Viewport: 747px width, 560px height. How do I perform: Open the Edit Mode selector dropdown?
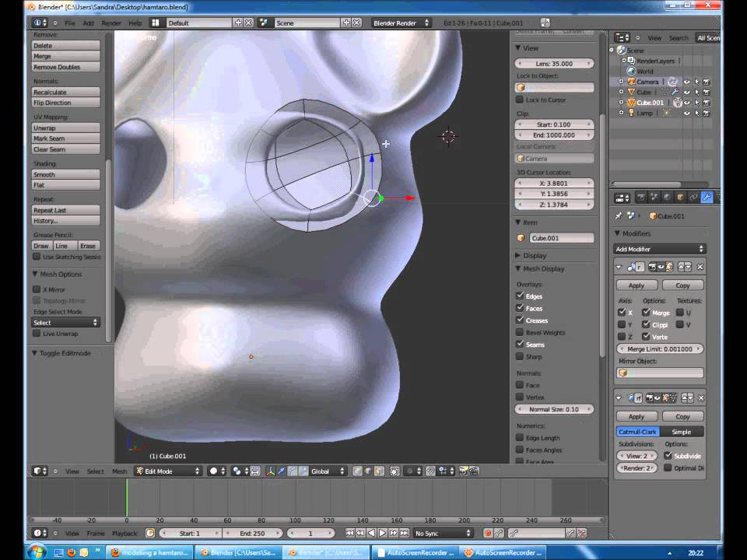(x=168, y=471)
